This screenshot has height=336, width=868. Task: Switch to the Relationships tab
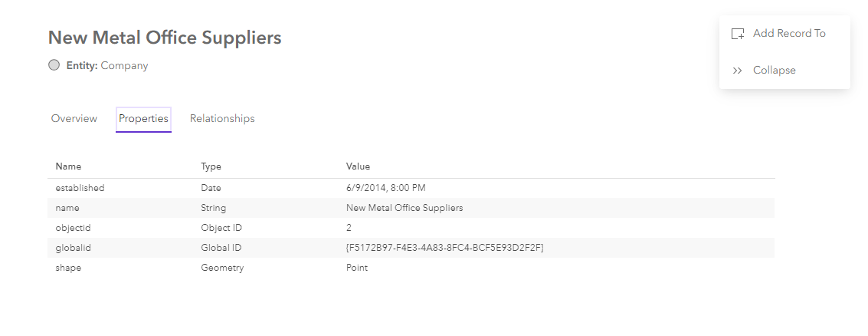point(222,119)
